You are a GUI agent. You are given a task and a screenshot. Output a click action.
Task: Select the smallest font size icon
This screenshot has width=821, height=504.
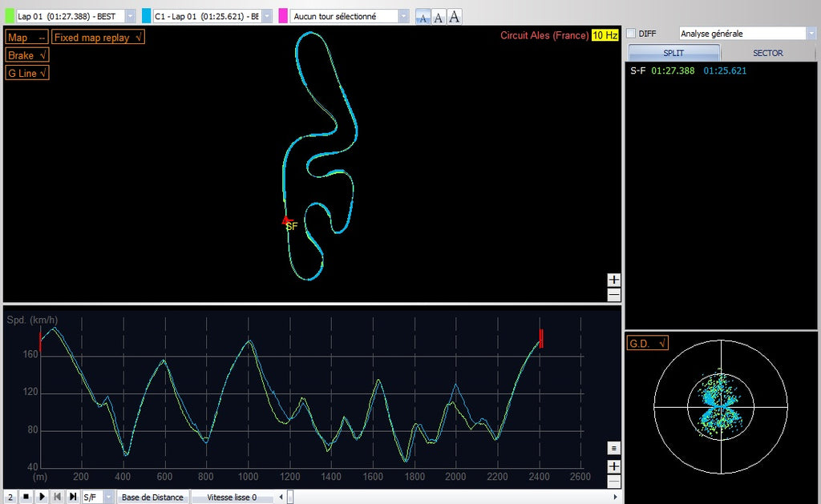coord(423,17)
